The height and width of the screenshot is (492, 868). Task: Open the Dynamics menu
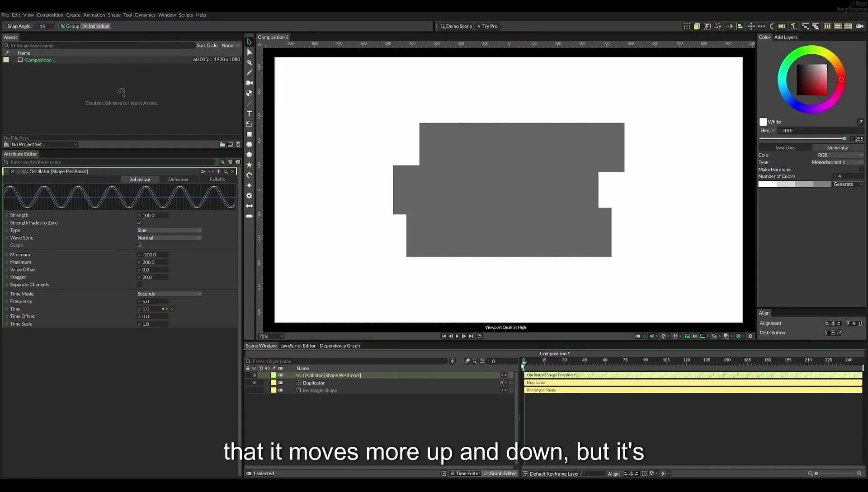(145, 15)
